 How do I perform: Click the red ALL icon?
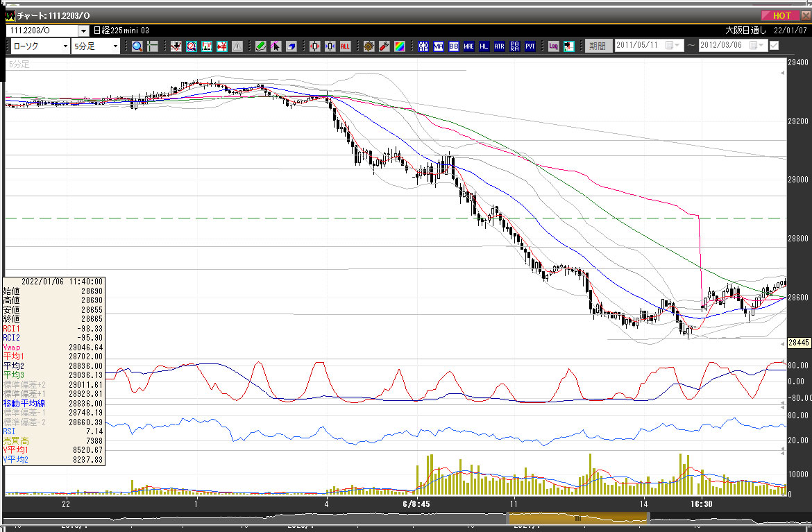346,46
